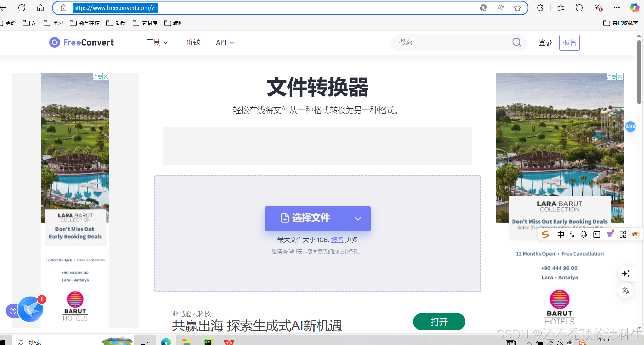This screenshot has height=345, width=644.
Task: Open 其他收藏夹 other favorites folder
Action: pyautogui.click(x=621, y=23)
